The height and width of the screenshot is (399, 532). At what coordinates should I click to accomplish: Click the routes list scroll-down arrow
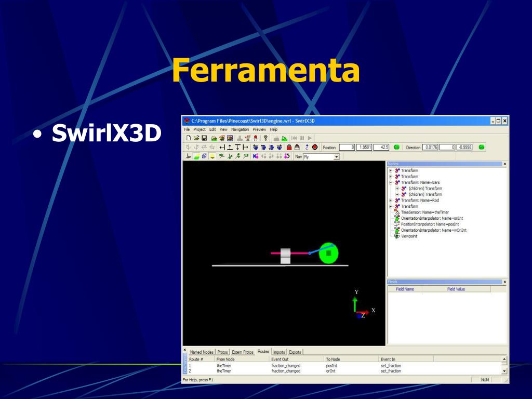coord(504,371)
